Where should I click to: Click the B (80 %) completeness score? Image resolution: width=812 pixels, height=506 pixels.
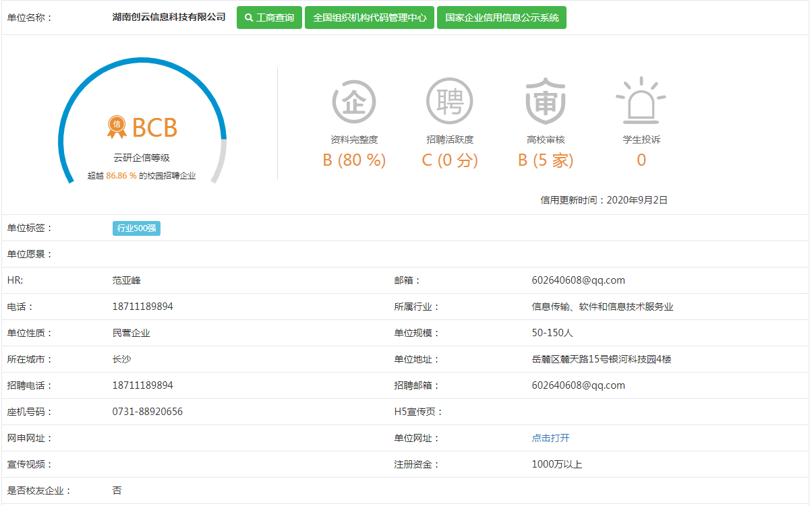tap(354, 160)
